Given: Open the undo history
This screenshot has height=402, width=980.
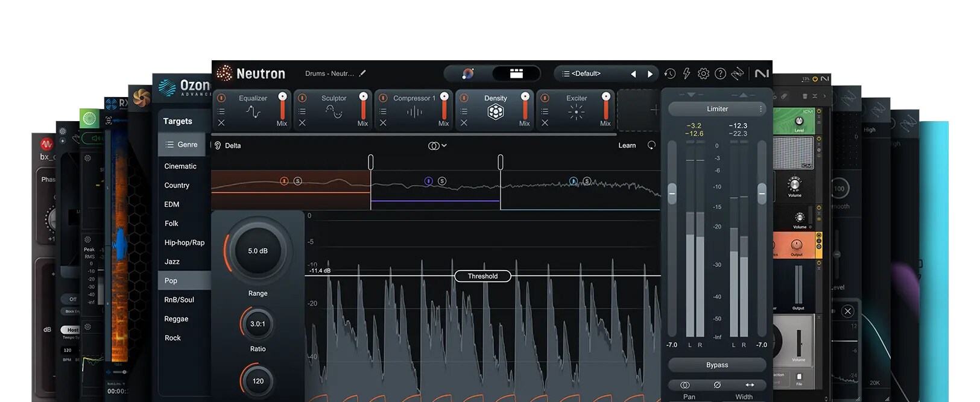Looking at the screenshot, I should (670, 74).
